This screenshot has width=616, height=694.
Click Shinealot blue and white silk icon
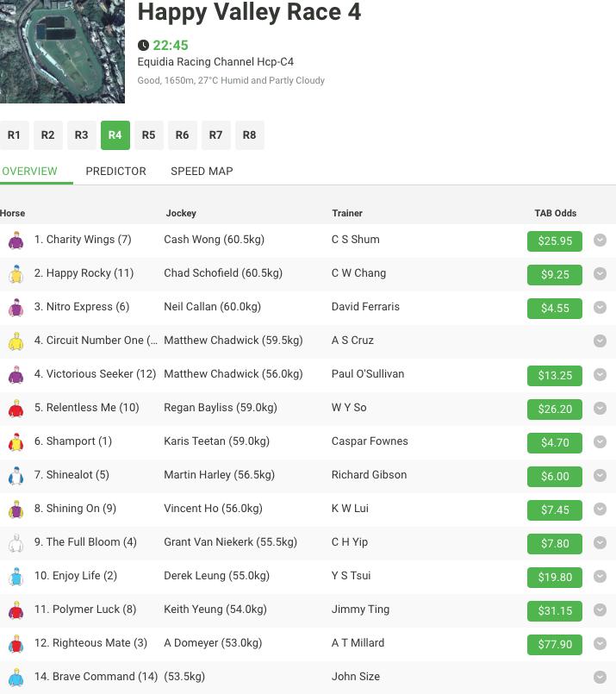(x=16, y=477)
